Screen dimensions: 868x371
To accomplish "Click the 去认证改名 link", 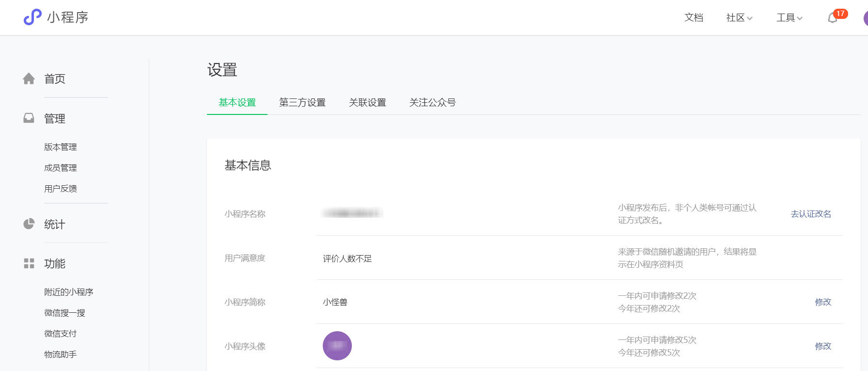I will click(x=811, y=214).
